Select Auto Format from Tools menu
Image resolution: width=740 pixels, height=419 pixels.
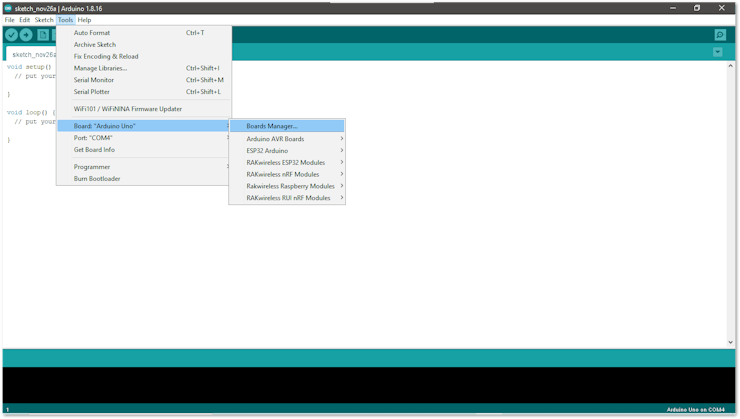[144, 33]
